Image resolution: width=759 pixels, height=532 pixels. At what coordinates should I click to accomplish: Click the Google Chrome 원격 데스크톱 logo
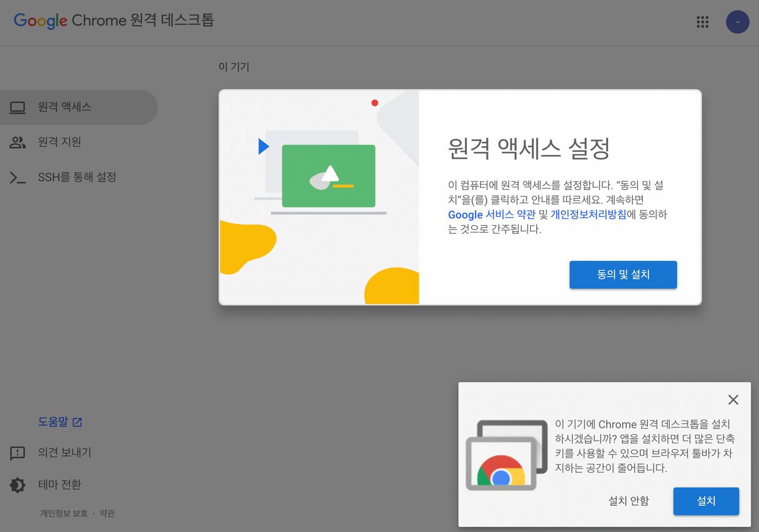[x=114, y=21]
